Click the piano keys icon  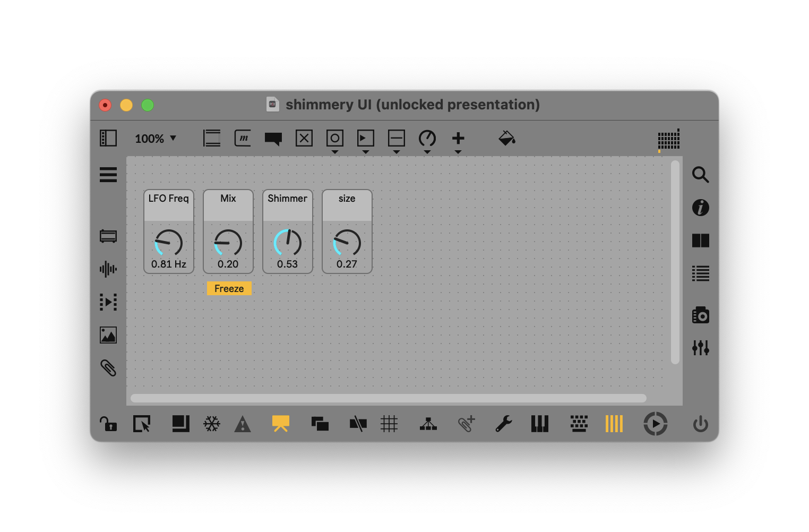click(540, 424)
